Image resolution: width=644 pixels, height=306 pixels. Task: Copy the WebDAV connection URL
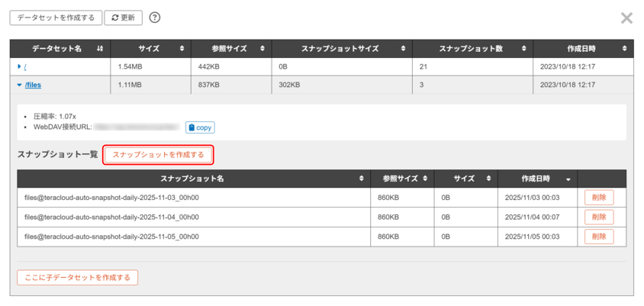200,127
